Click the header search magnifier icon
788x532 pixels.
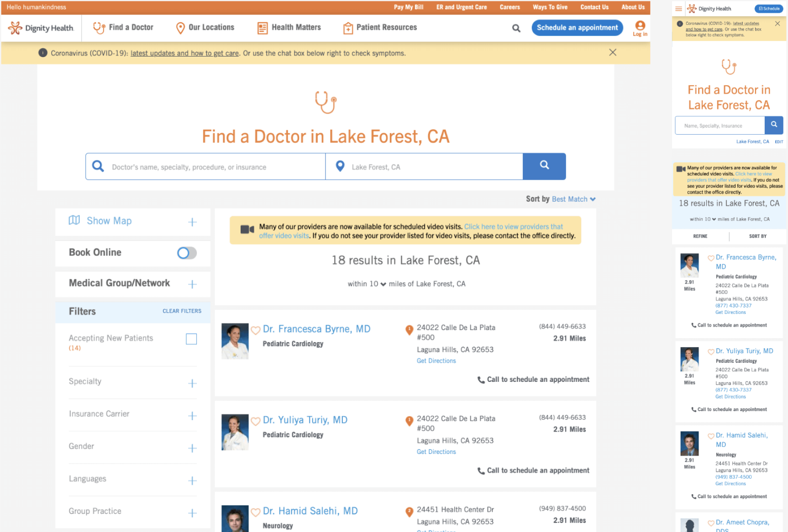pyautogui.click(x=516, y=28)
